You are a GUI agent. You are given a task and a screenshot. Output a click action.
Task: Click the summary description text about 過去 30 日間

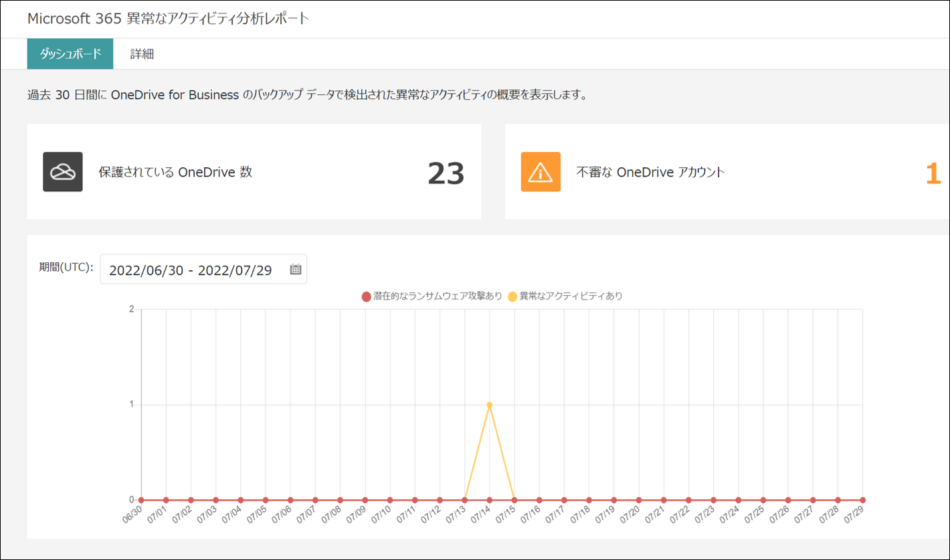(x=307, y=95)
